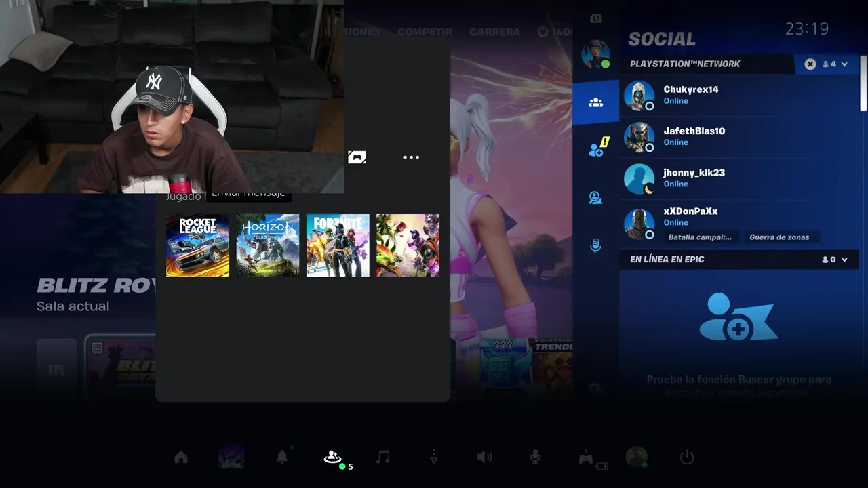Click the EN LÍNEA EN EPIC header text
The width and height of the screenshot is (868, 488).
click(667, 259)
